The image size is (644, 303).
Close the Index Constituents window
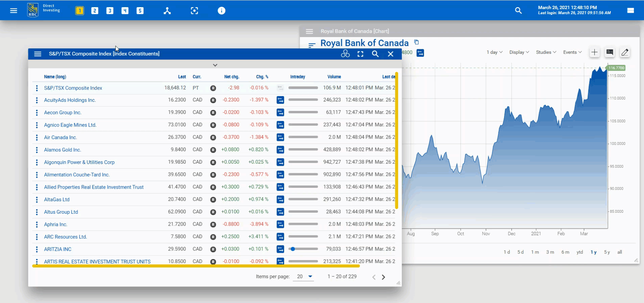pyautogui.click(x=391, y=54)
